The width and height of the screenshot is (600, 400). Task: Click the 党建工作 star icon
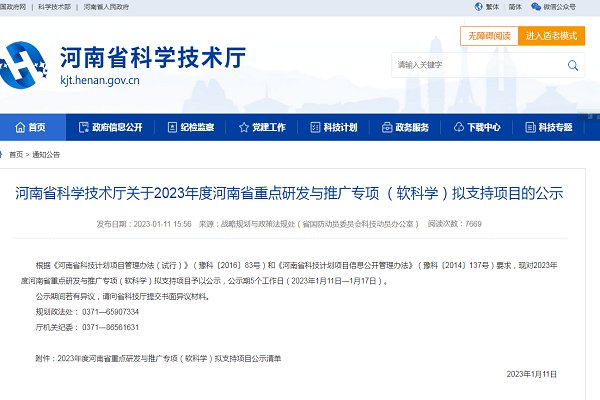pyautogui.click(x=244, y=128)
